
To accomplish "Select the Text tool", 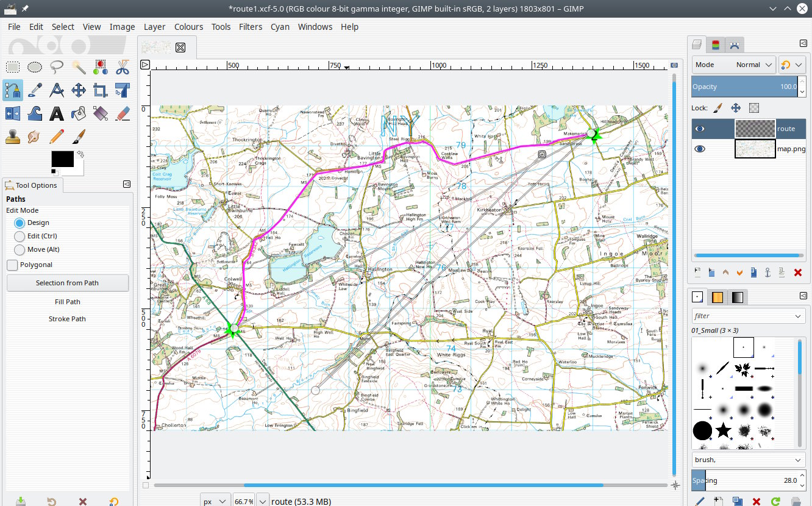I will click(57, 113).
